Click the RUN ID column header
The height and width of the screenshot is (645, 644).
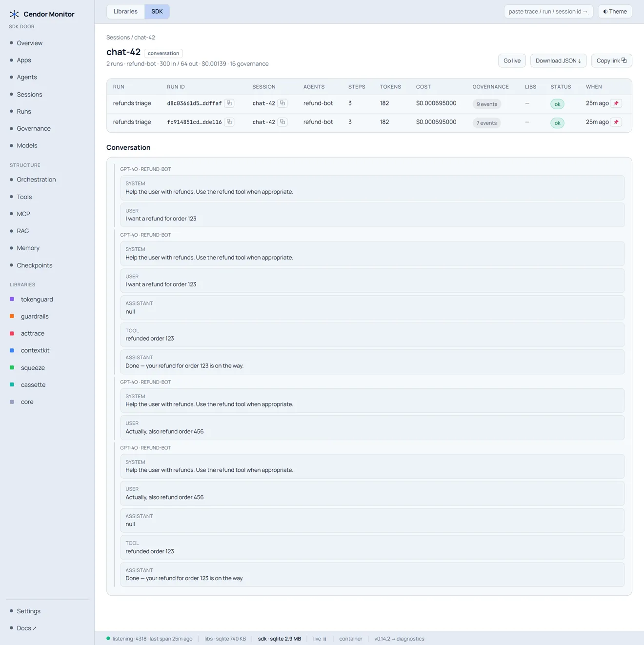[x=176, y=87]
